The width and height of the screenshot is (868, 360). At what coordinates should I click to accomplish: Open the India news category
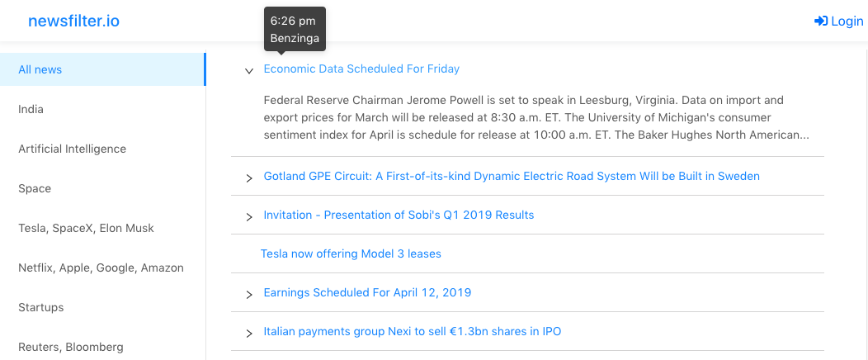[x=31, y=109]
